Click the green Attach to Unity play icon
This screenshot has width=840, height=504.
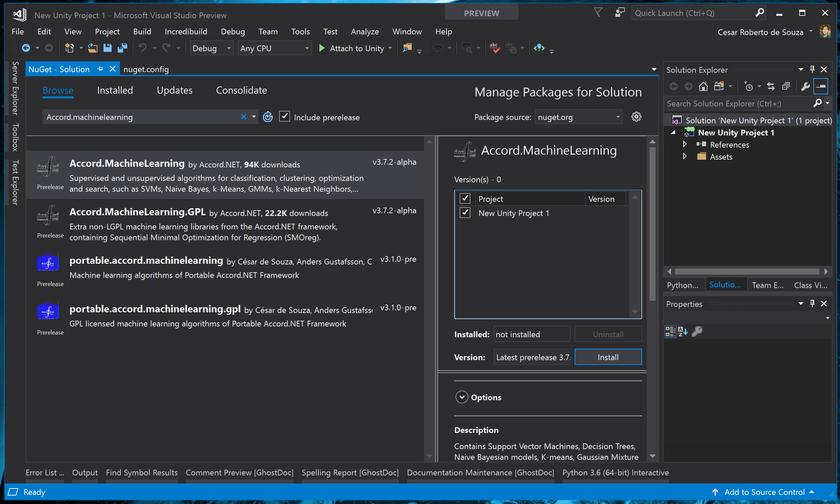pyautogui.click(x=322, y=48)
